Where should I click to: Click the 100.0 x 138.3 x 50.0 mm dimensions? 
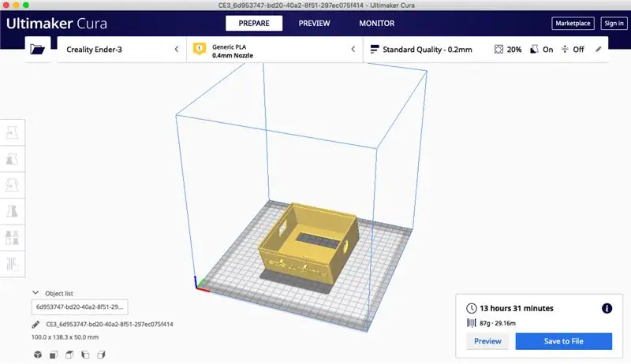65,337
